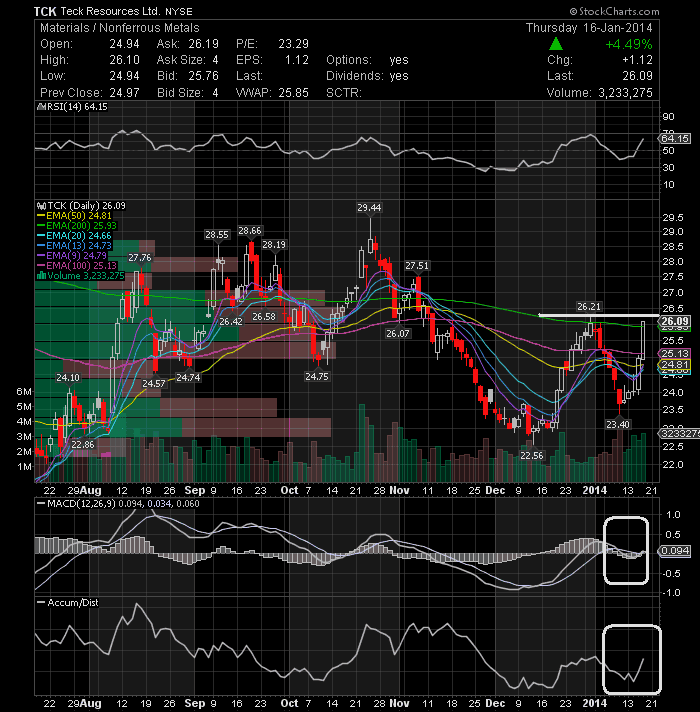
Task: Click the 24.74 price label
Action: pos(188,378)
